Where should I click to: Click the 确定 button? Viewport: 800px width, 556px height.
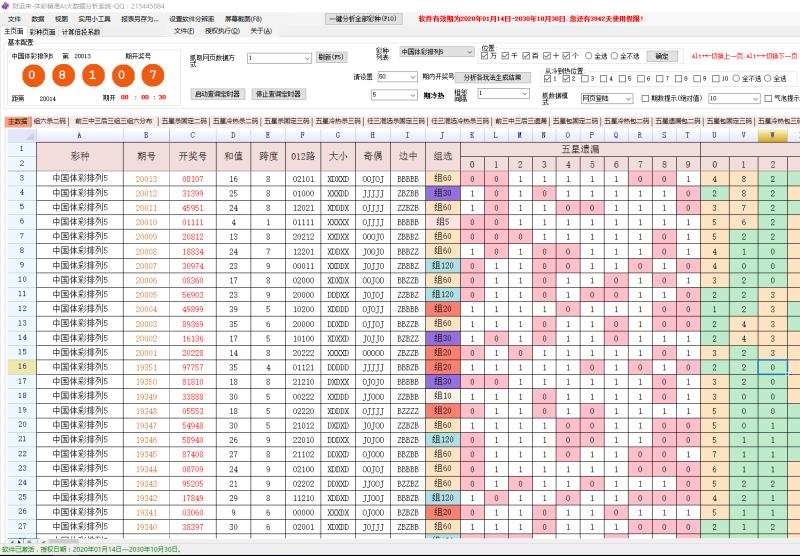662,56
